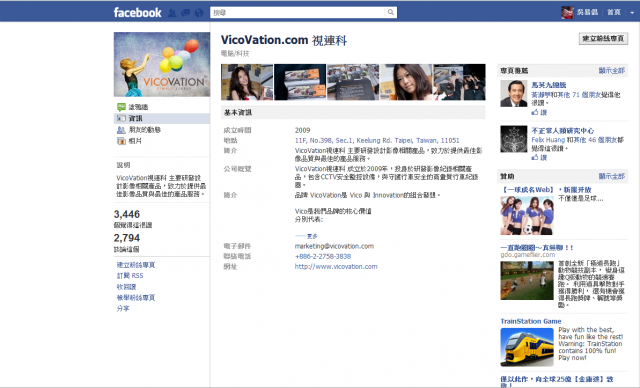This screenshot has height=388, width=640.
Task: Open second photo of product boxes
Action: tap(300, 82)
